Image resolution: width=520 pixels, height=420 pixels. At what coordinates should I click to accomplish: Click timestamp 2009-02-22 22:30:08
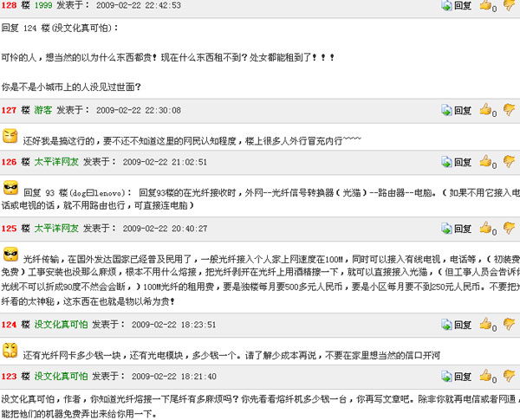point(139,110)
